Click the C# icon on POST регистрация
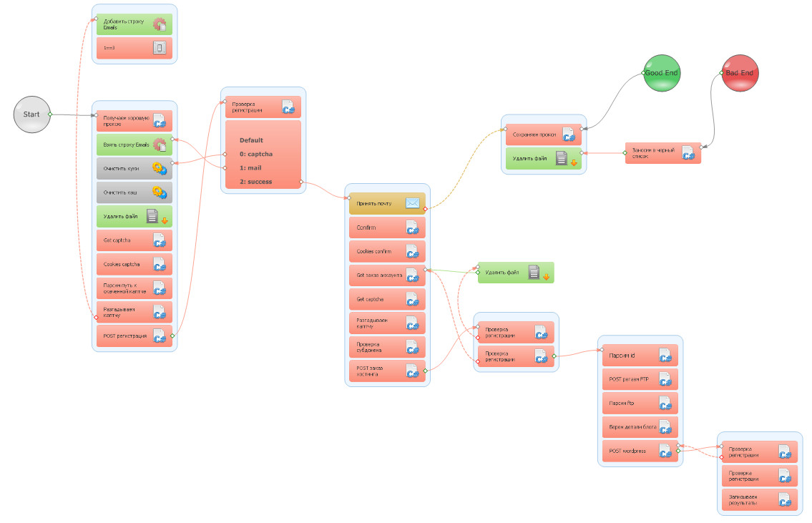The width and height of the screenshot is (812, 523). click(160, 336)
